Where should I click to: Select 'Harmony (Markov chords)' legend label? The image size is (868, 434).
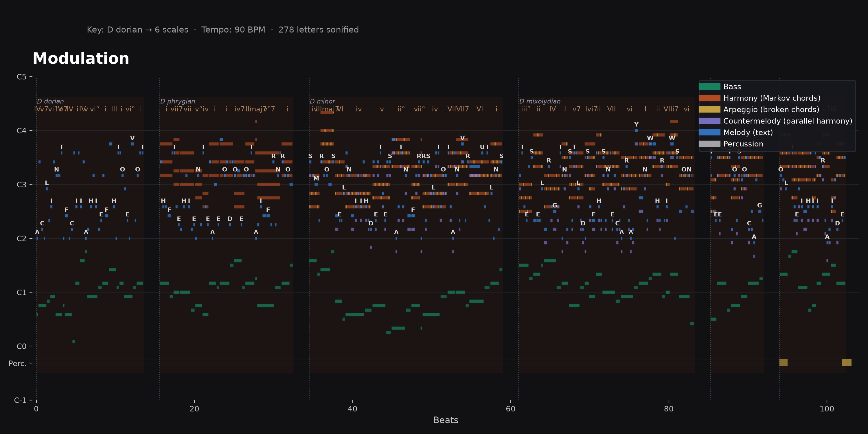click(x=772, y=98)
